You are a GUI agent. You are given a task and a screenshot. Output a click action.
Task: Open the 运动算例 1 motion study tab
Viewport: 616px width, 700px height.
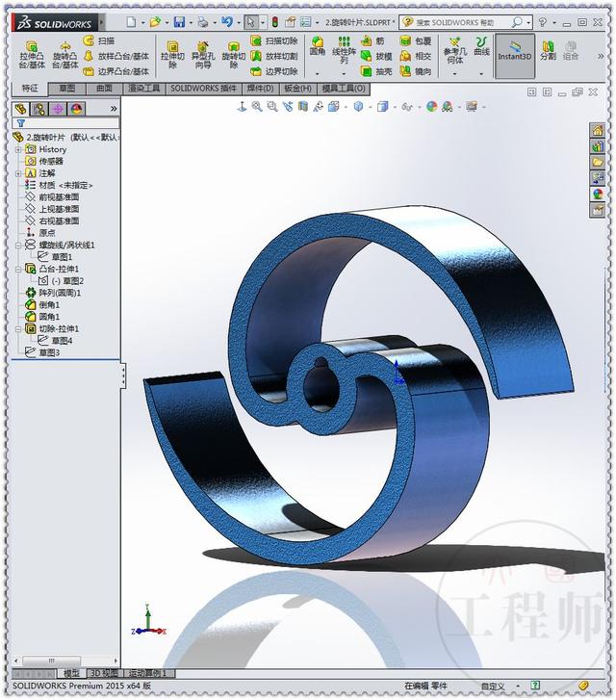(x=148, y=673)
